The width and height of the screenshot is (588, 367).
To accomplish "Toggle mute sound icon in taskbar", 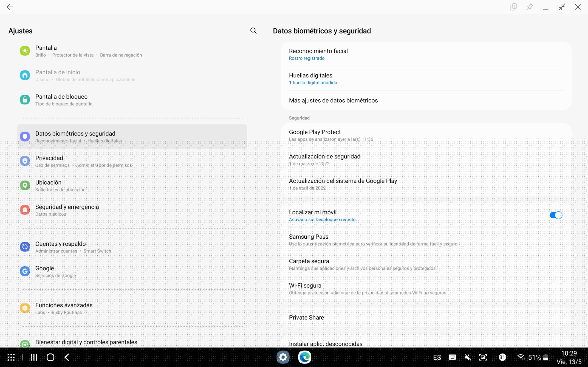I will coord(467,357).
